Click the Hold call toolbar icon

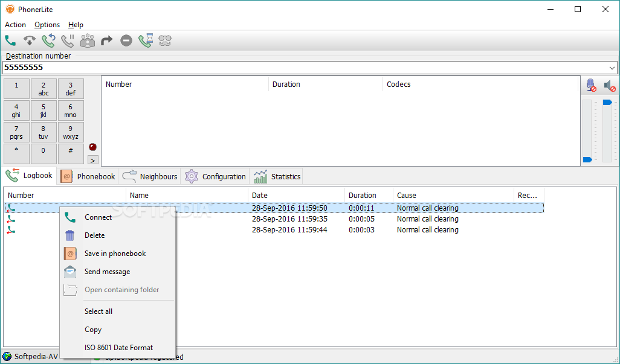(68, 40)
